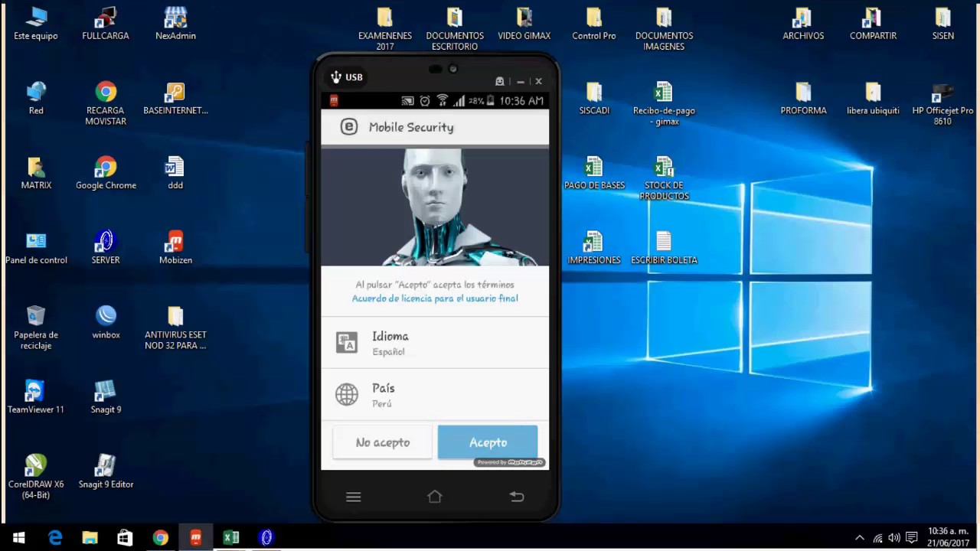980x551 pixels.
Task: Open the Este equipo desktop icon
Action: [36, 24]
